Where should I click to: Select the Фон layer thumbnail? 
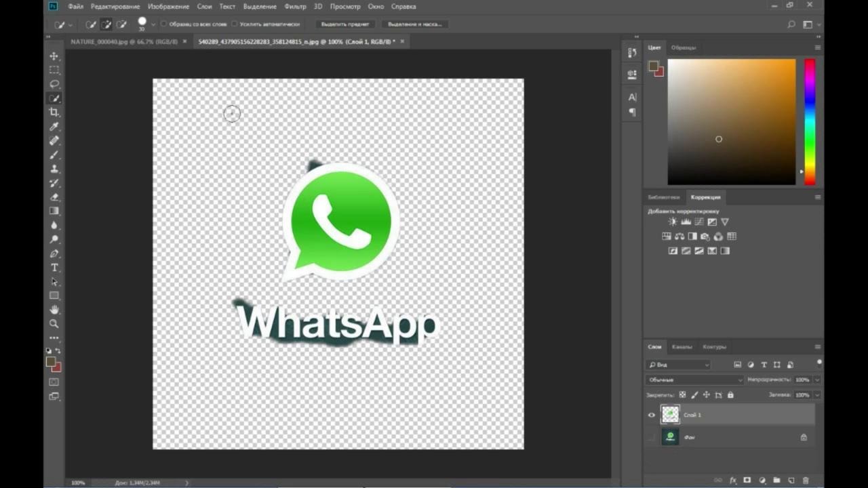tap(670, 437)
